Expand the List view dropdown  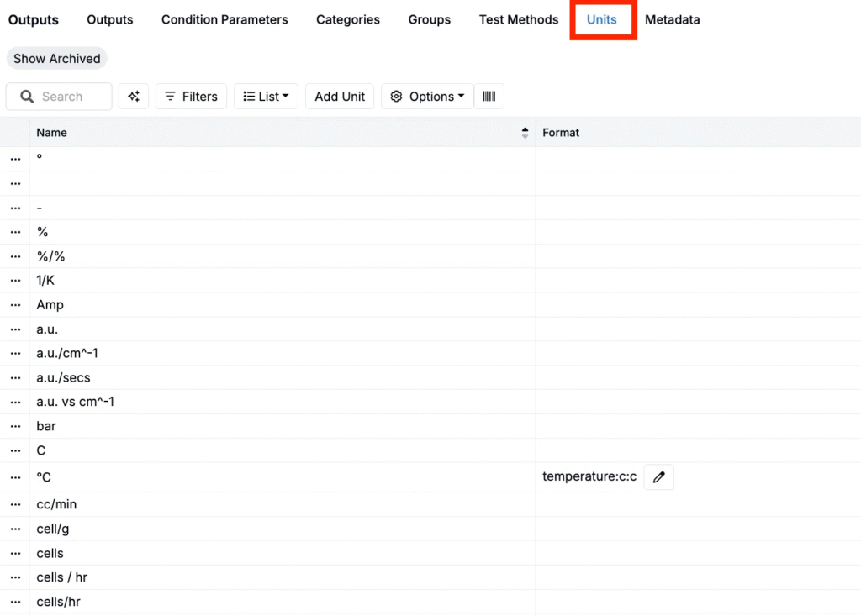point(266,97)
